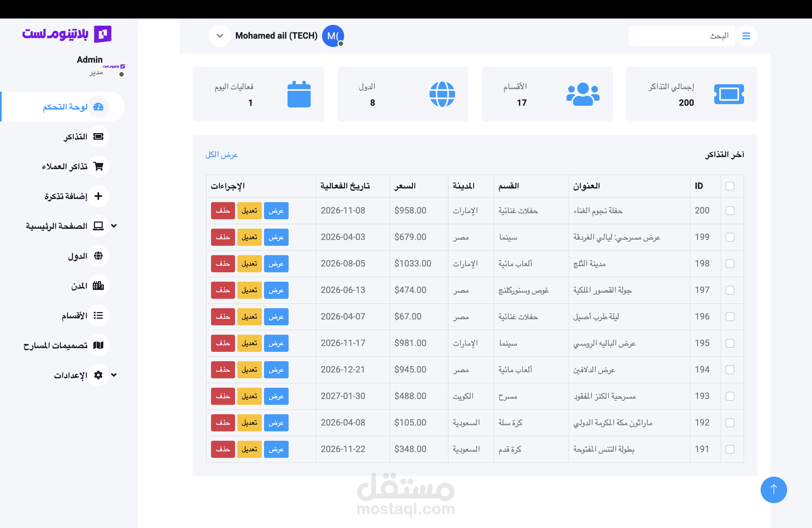This screenshot has height=528, width=812.
Task: Open the tickets ticket icon in sidebar
Action: (x=98, y=136)
